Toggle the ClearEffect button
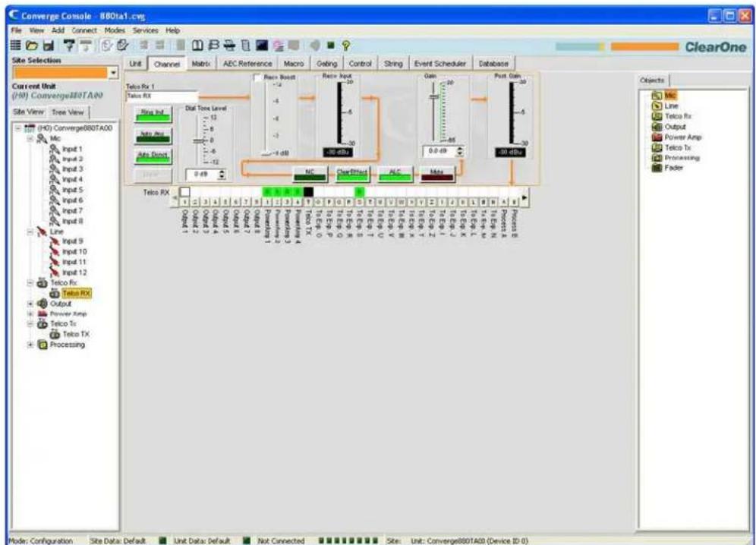Screen dimensions: 756x545 click(352, 174)
